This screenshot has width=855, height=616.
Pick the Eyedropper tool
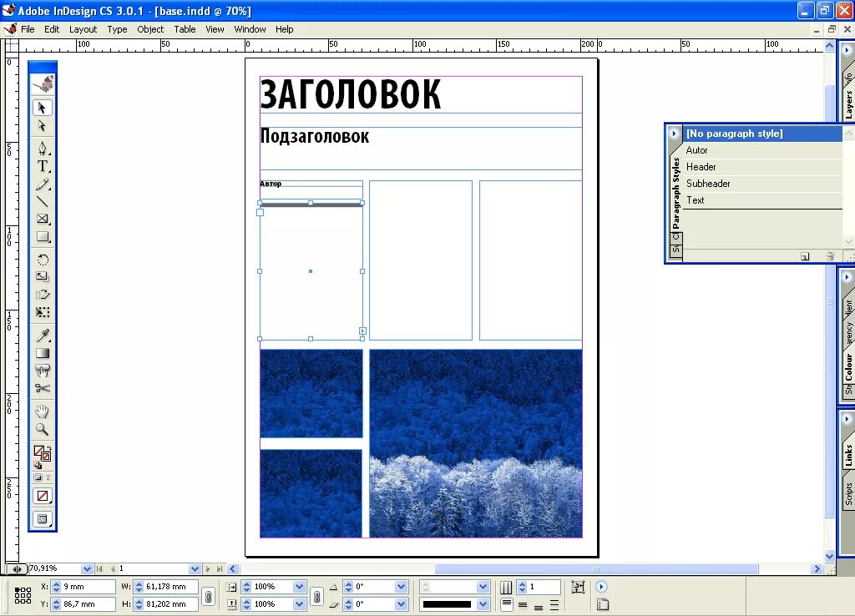[x=43, y=336]
